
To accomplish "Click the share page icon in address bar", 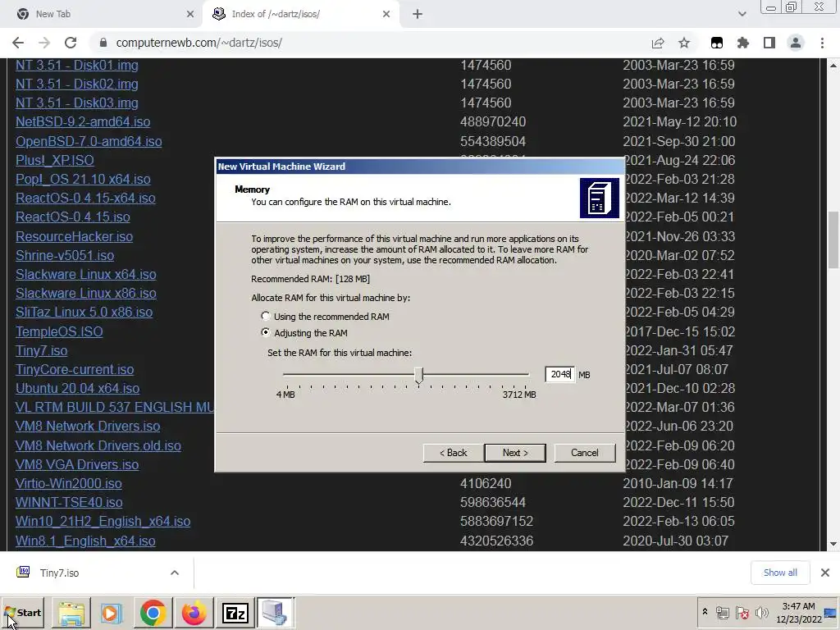I will [x=658, y=43].
